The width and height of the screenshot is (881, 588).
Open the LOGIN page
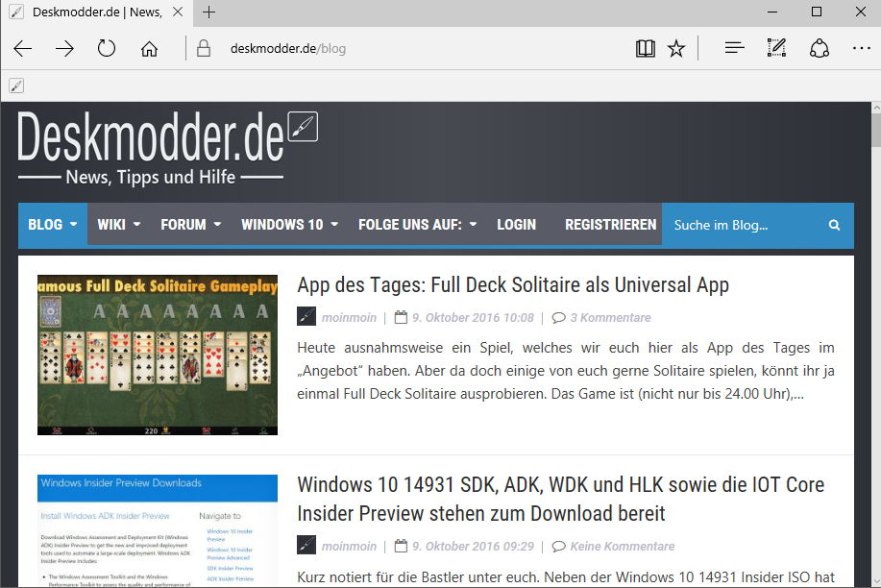point(516,224)
